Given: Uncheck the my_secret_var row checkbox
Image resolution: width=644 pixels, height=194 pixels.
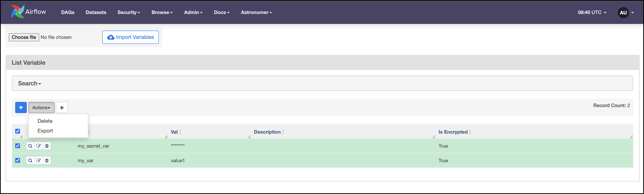Looking at the screenshot, I should pos(17,146).
